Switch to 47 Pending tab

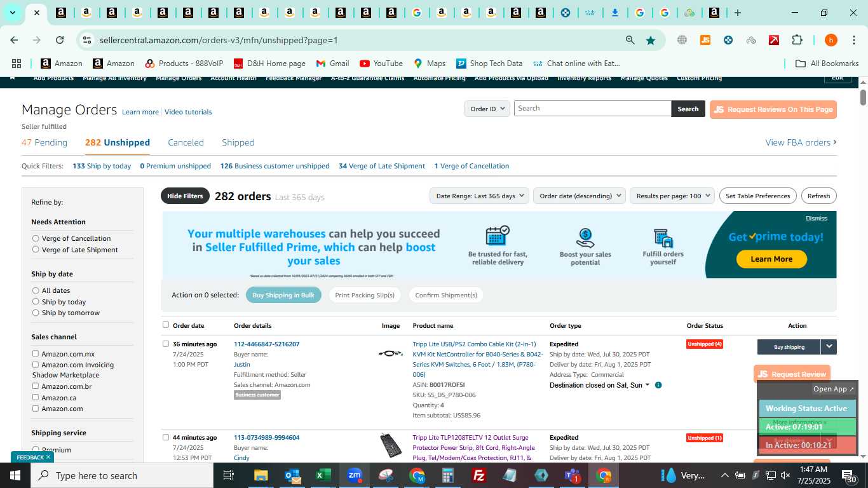coord(44,142)
